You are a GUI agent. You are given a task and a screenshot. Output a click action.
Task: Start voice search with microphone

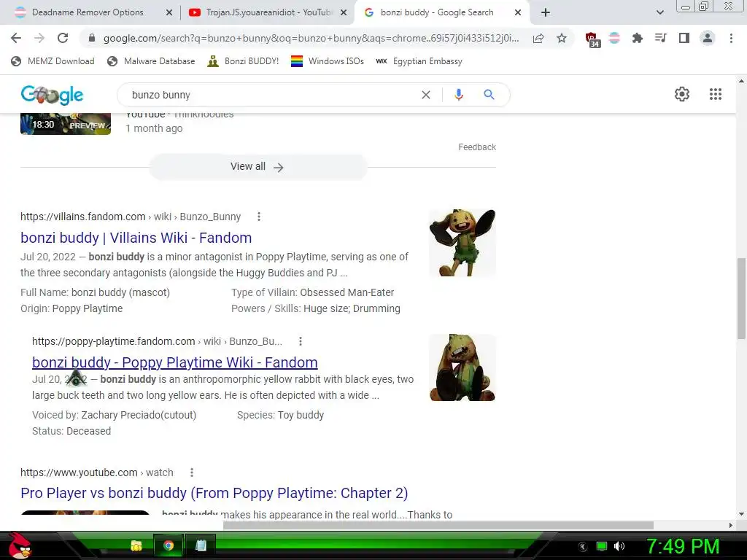coord(459,95)
